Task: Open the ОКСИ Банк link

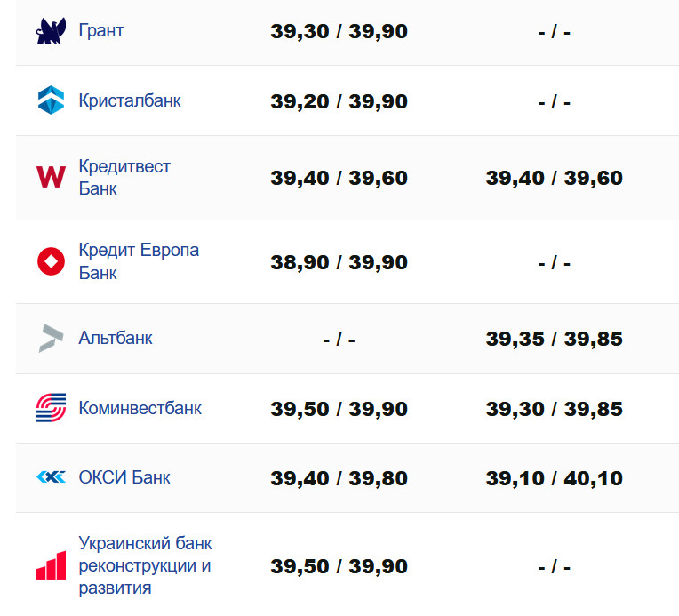Action: pyautogui.click(x=124, y=477)
